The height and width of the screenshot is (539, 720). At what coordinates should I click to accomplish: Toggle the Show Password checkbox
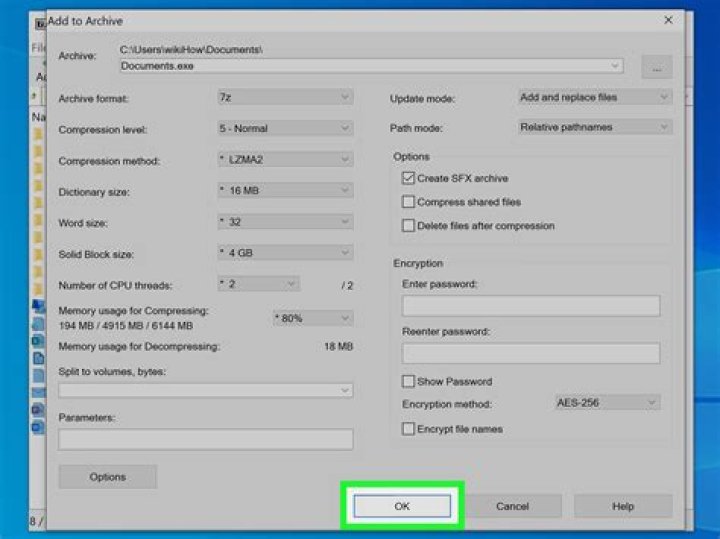(408, 381)
